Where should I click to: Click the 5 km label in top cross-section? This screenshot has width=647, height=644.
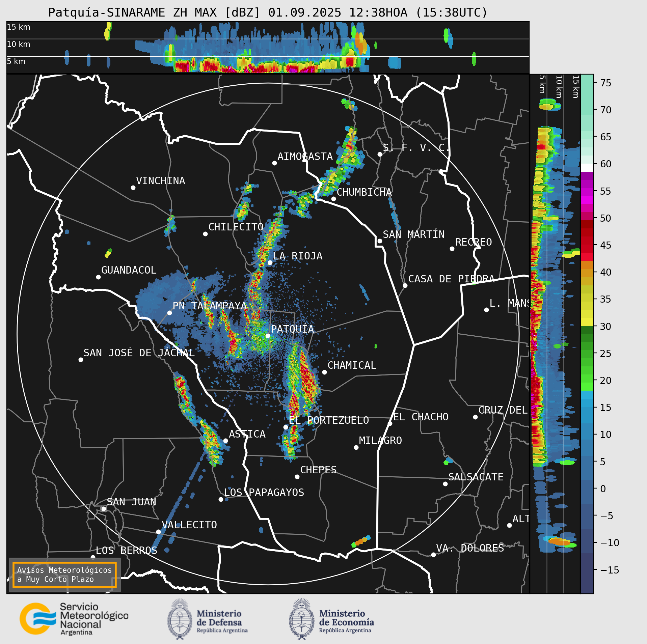coord(16,61)
